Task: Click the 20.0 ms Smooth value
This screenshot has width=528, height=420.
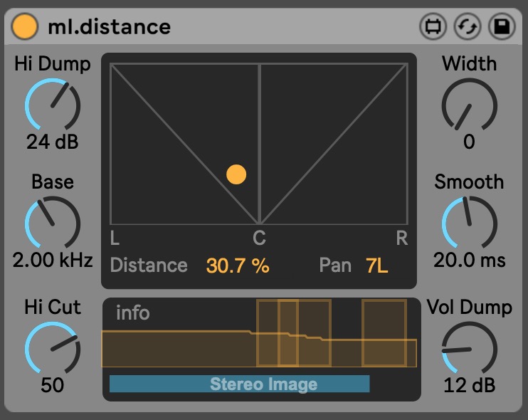Action: tap(469, 260)
